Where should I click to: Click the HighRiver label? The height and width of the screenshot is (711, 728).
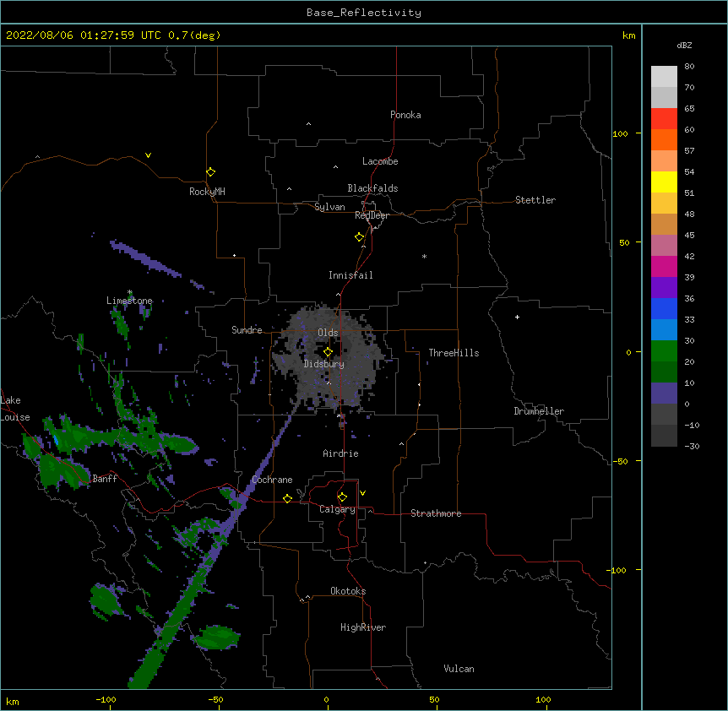point(363,627)
